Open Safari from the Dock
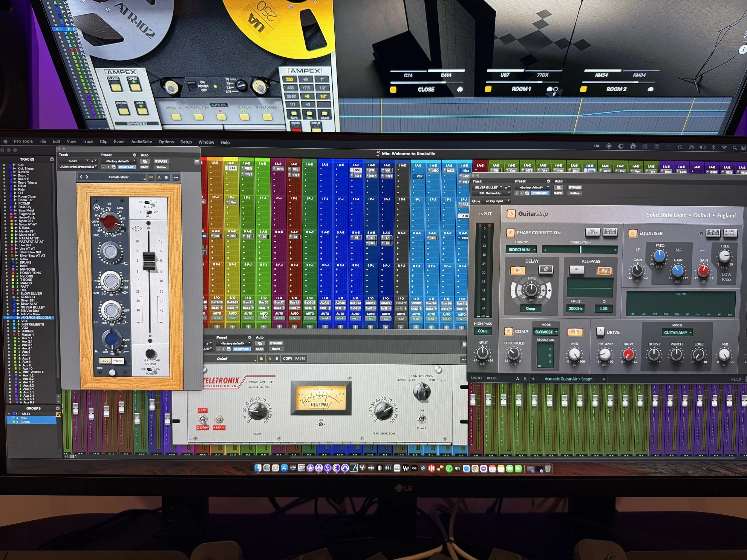This screenshot has height=560, width=747. (x=466, y=469)
